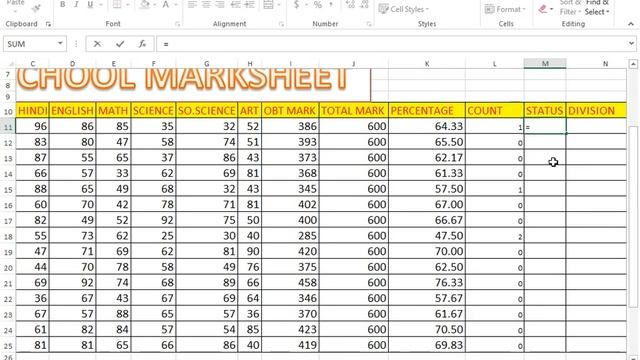Screen dimensions: 640x360
Task: Select the cell with obtained mark 423
Action: 290,329
